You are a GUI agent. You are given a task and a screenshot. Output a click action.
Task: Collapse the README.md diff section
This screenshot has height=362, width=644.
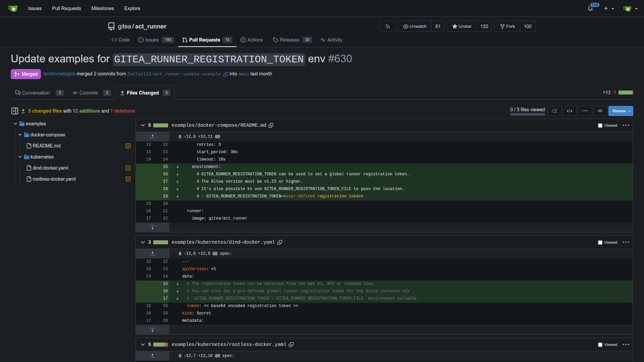[143, 125]
